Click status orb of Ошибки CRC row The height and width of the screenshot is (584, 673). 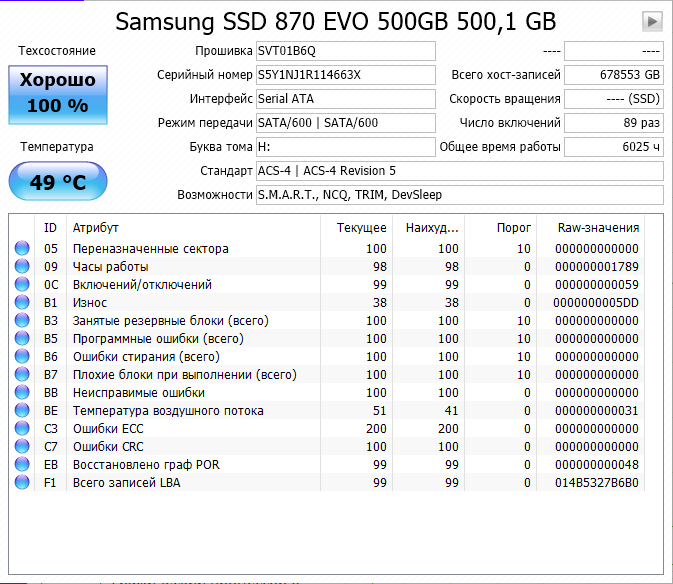(22, 446)
